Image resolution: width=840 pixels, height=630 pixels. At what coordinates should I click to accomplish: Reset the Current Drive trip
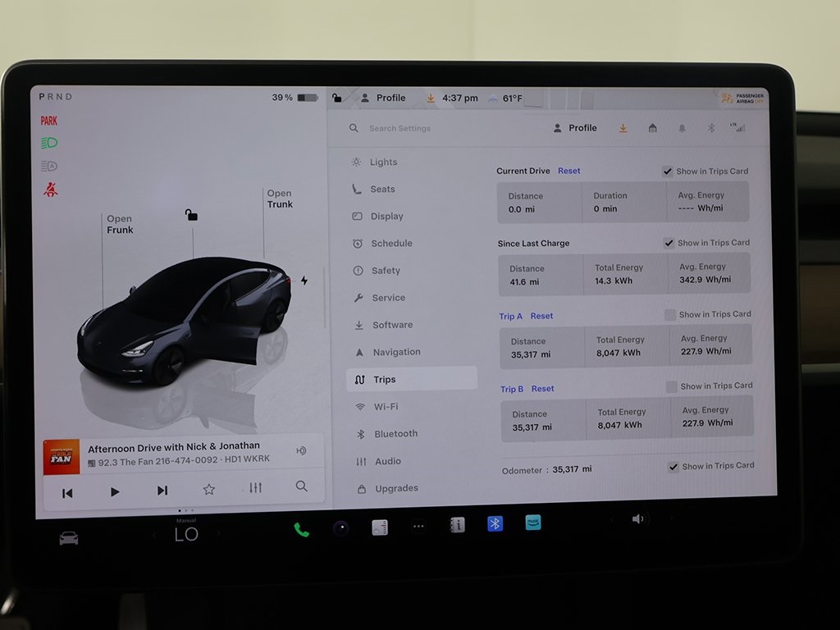(x=568, y=171)
